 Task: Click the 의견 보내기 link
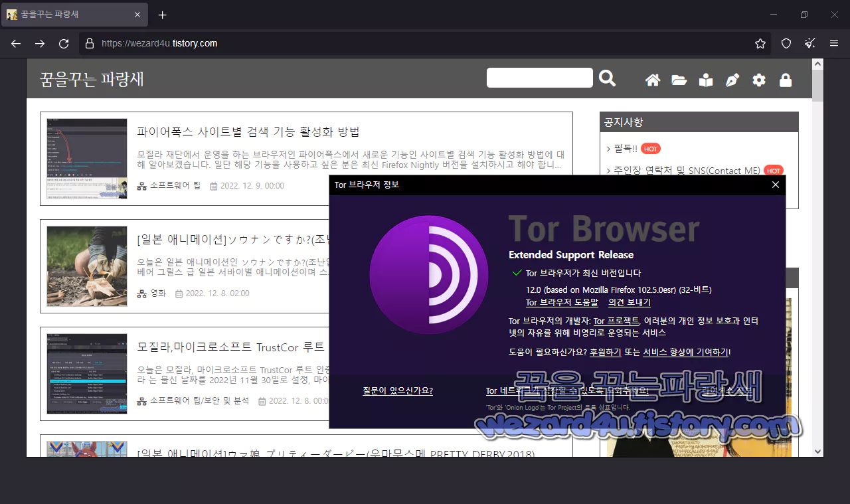click(x=629, y=302)
